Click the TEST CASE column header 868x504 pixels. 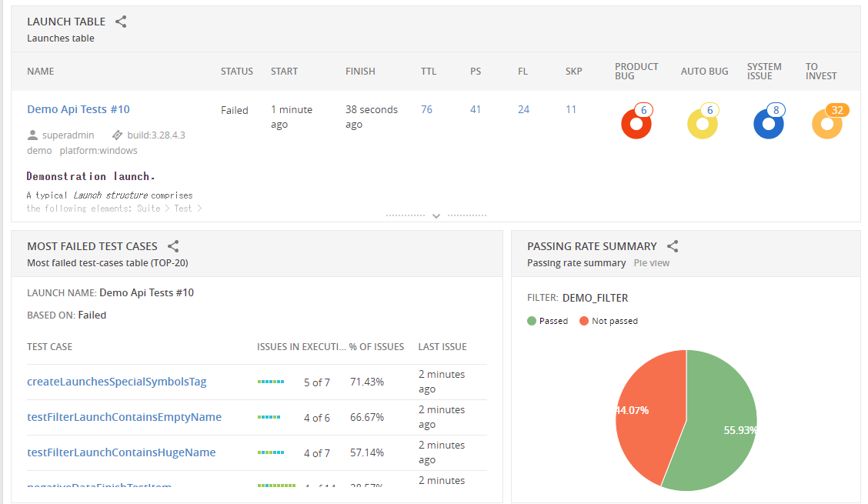[50, 347]
